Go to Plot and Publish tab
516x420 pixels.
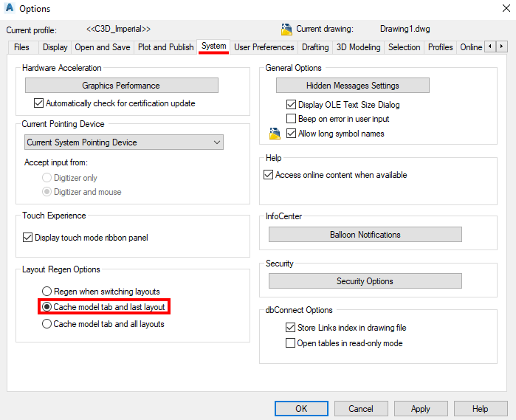coord(166,47)
